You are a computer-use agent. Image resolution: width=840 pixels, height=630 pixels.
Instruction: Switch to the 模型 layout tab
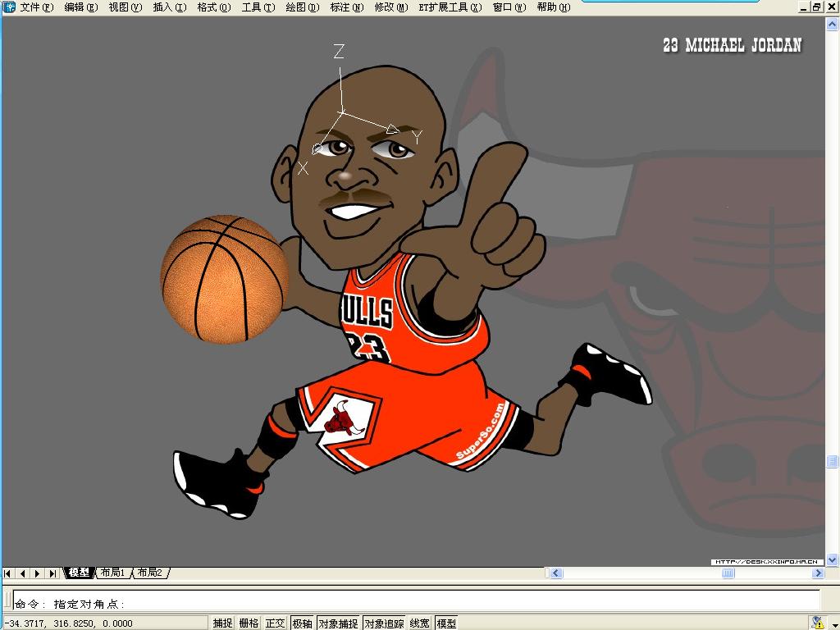[x=79, y=573]
